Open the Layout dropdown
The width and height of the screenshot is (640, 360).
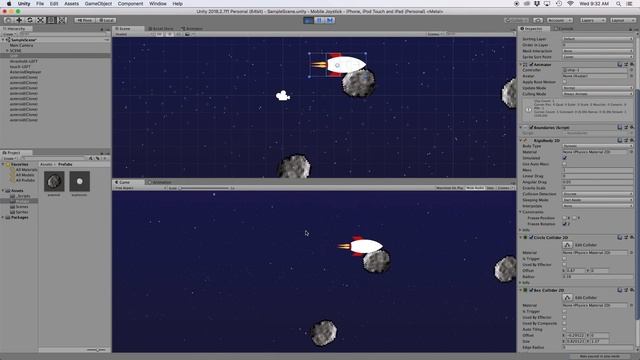pos(623,20)
